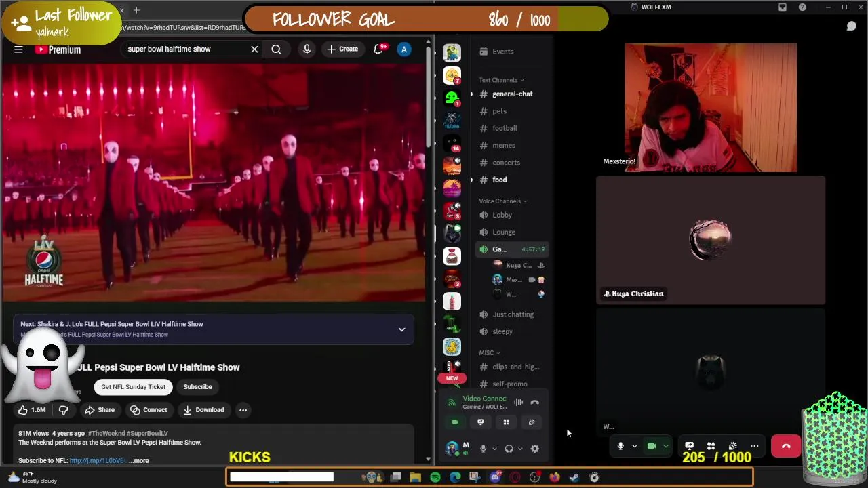Click Get NFL Sunday Ticket button
This screenshot has height=488, width=868.
pos(134,386)
